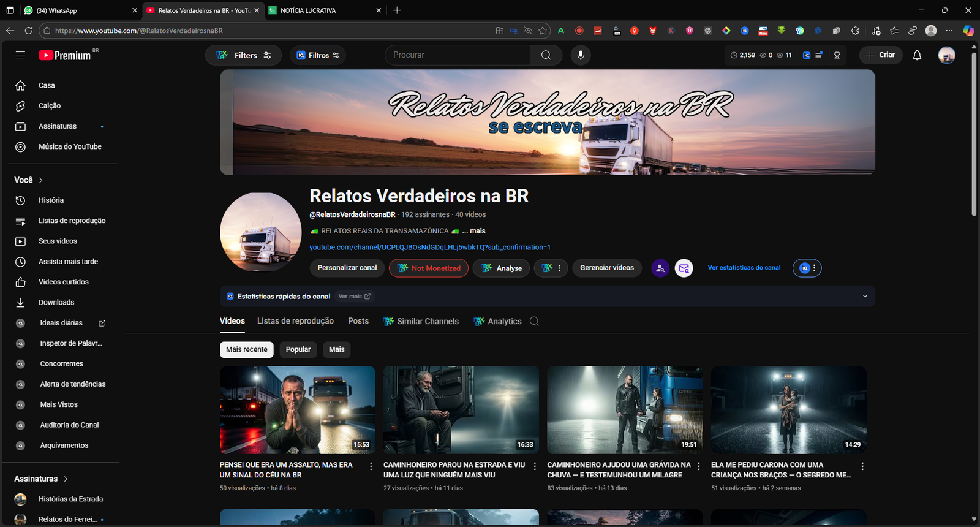Refresh the page
980x527 pixels.
click(28, 31)
